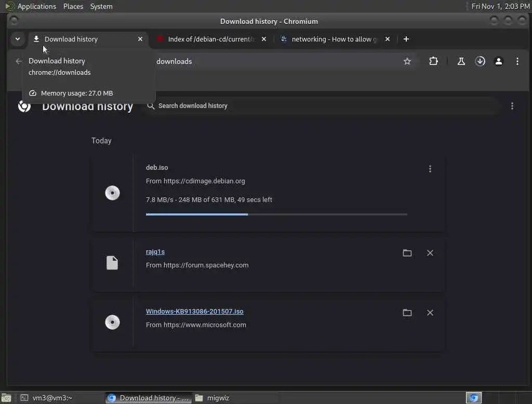
Task: Open the Applications menu
Action: click(x=37, y=6)
